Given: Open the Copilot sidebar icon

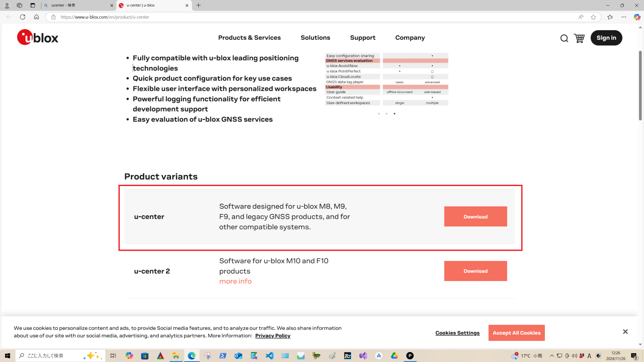Looking at the screenshot, I should (637, 17).
